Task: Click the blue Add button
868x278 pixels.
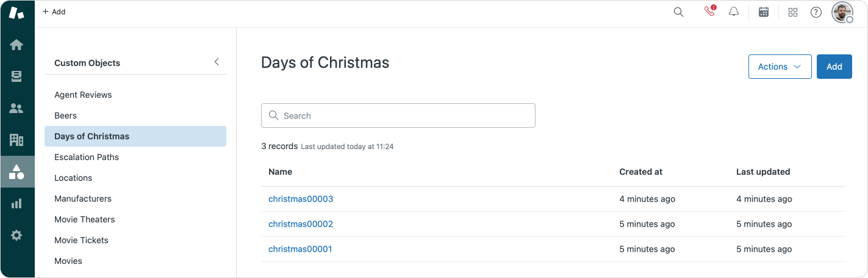Action: pyautogui.click(x=834, y=67)
